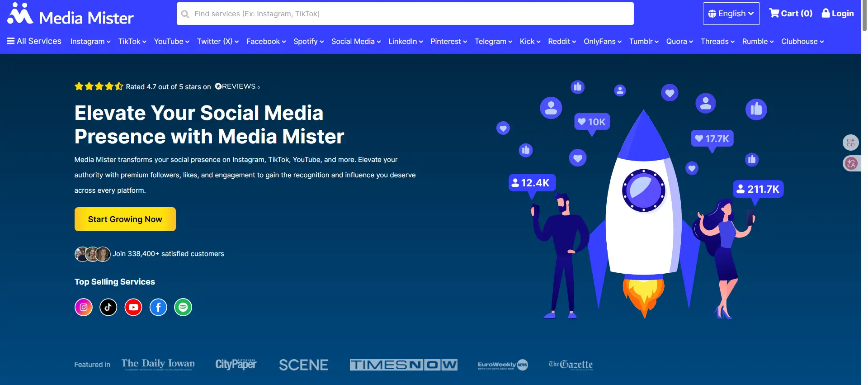Click the REVIEWS.io rating link
The height and width of the screenshot is (385, 868).
pos(237,86)
